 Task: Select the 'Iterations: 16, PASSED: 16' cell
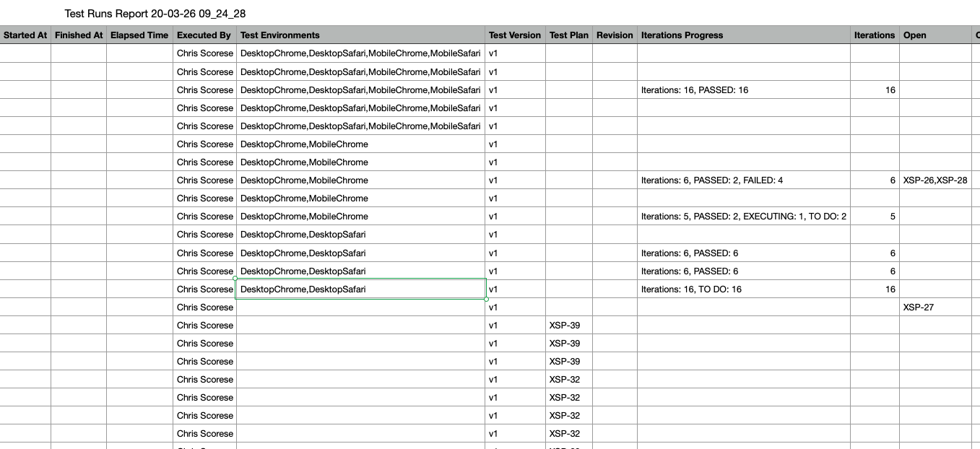click(694, 90)
